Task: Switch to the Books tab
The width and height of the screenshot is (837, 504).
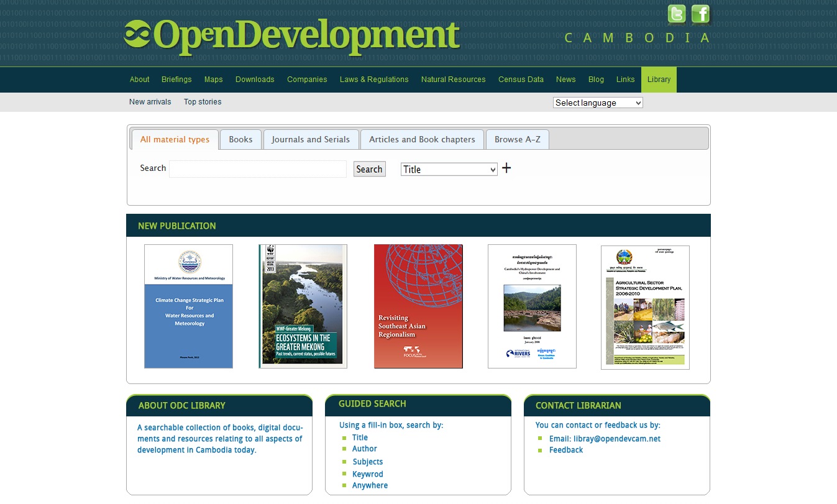Action: pyautogui.click(x=240, y=140)
